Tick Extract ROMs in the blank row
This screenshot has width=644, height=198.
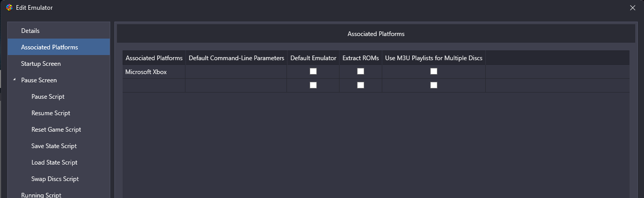[361, 85]
